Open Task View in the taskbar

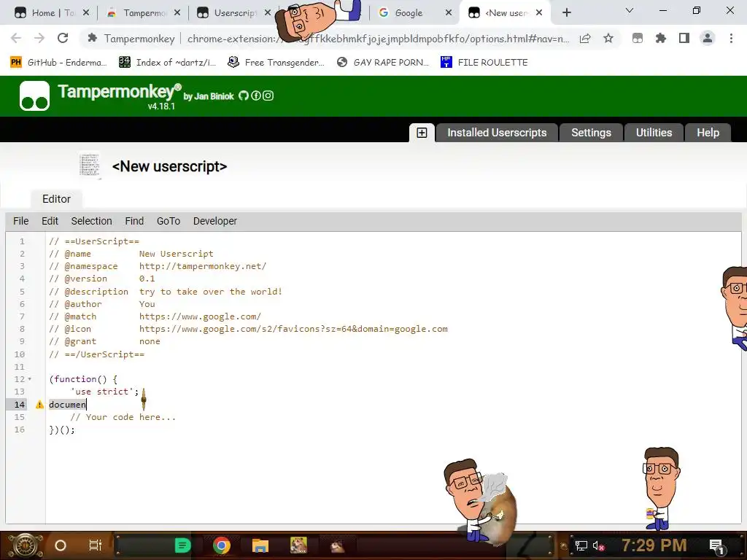[x=96, y=545]
